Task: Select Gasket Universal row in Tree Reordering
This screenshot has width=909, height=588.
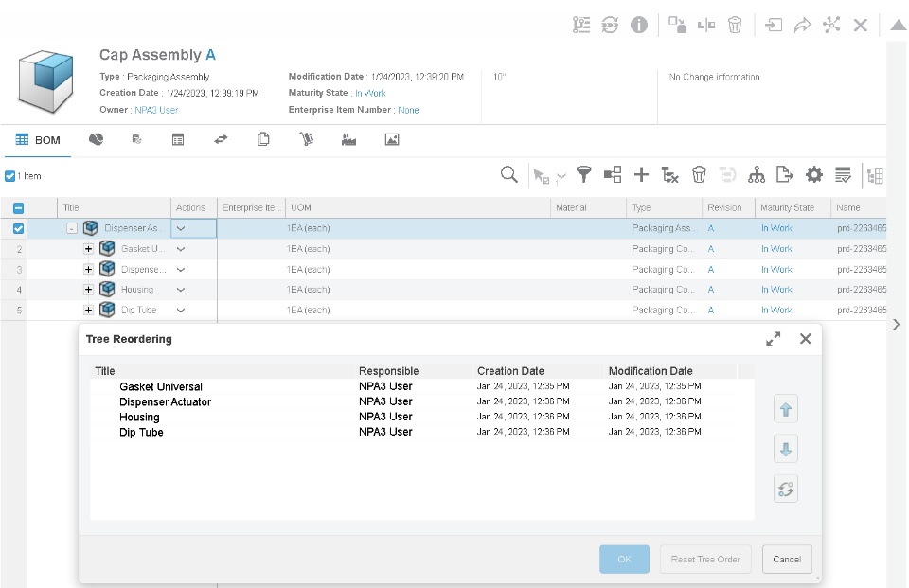Action: coord(414,386)
